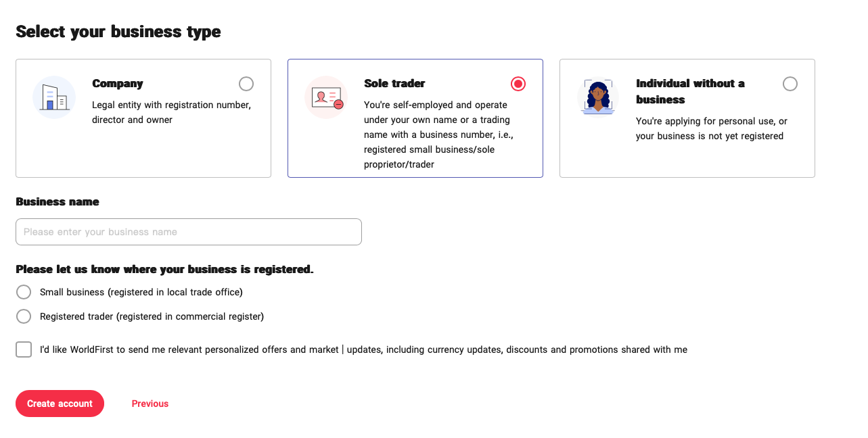This screenshot has width=868, height=438.
Task: Click the Individual person avatar icon
Action: 598,97
